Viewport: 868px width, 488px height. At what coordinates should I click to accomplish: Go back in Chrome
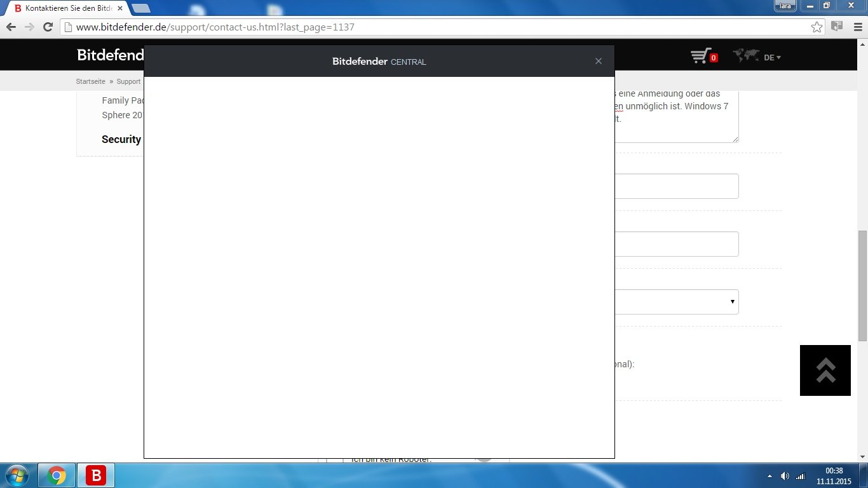tap(11, 27)
